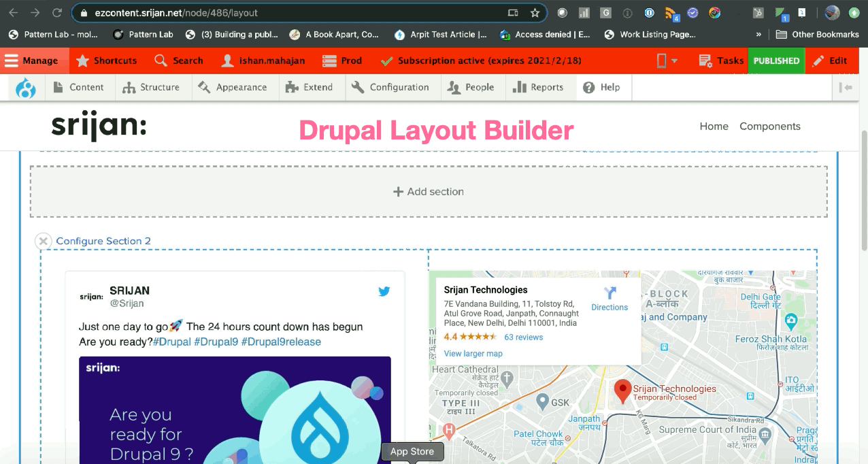Click the cast/screen icon in the address bar
Viewport: 868px width, 464px height.
pos(513,13)
